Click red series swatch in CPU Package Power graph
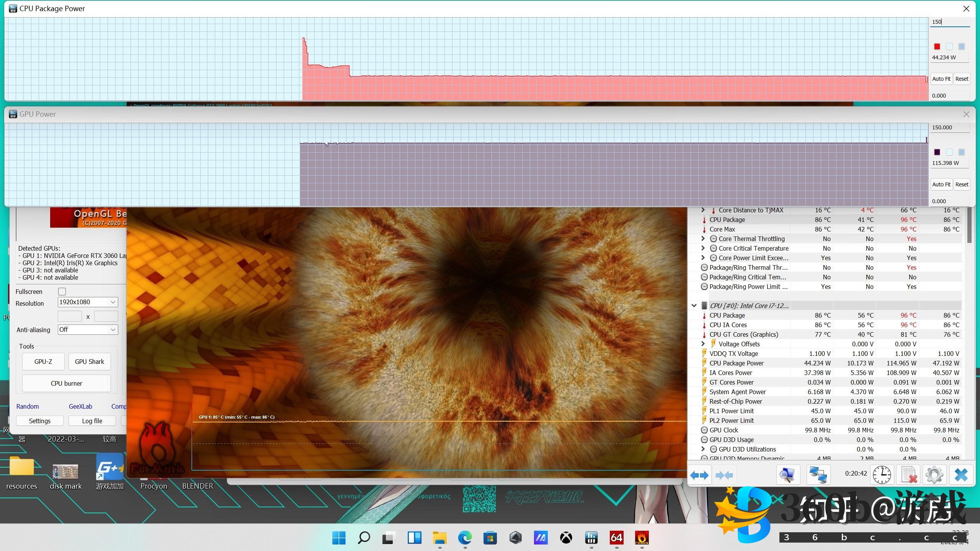The height and width of the screenshot is (551, 980). point(937,47)
